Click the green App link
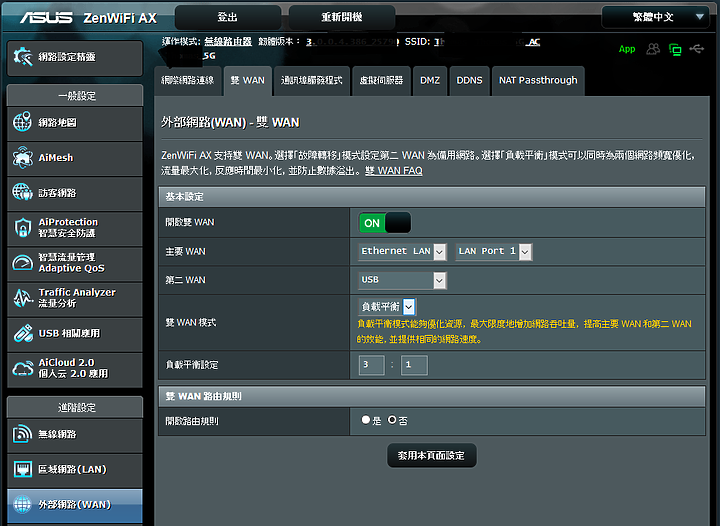 point(627,49)
